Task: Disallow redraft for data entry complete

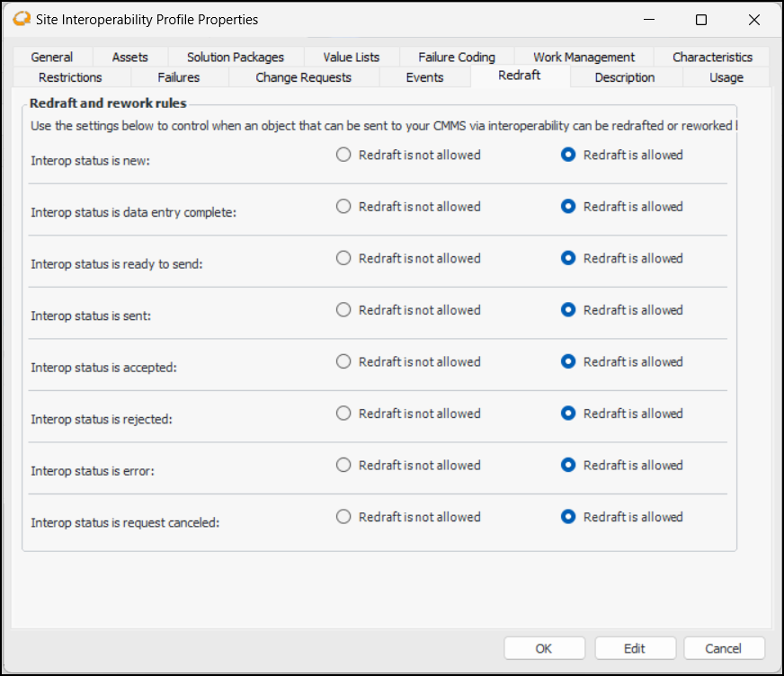Action: (x=343, y=207)
